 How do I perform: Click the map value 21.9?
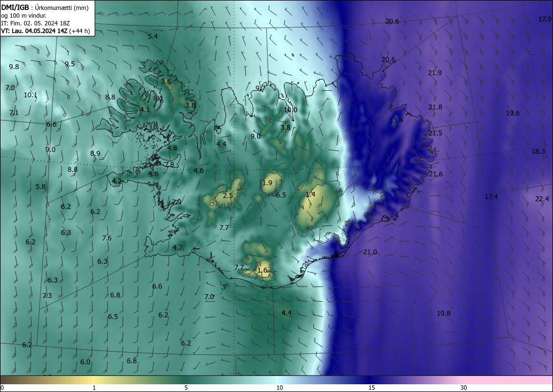click(435, 73)
